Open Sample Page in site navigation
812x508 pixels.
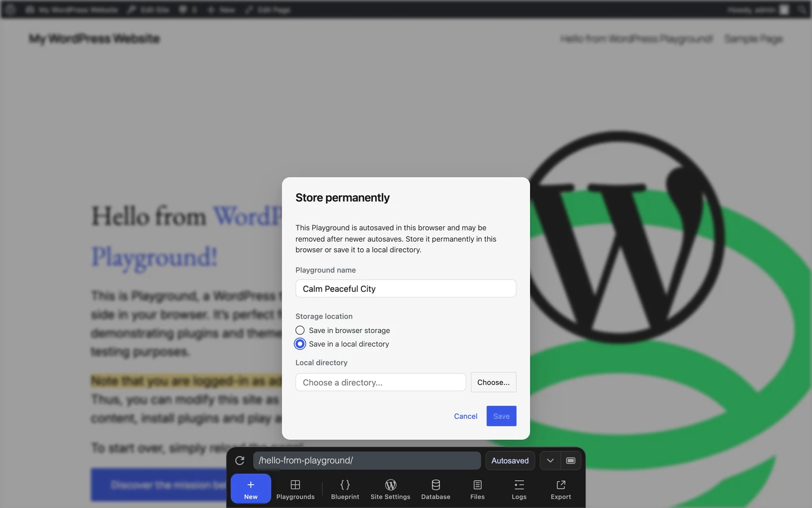(753, 39)
